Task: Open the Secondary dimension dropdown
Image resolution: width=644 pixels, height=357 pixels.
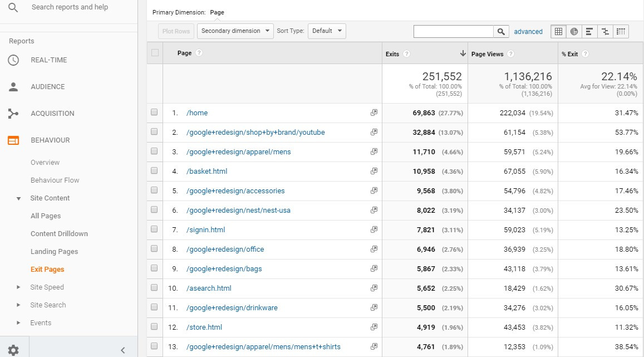Action: point(235,31)
